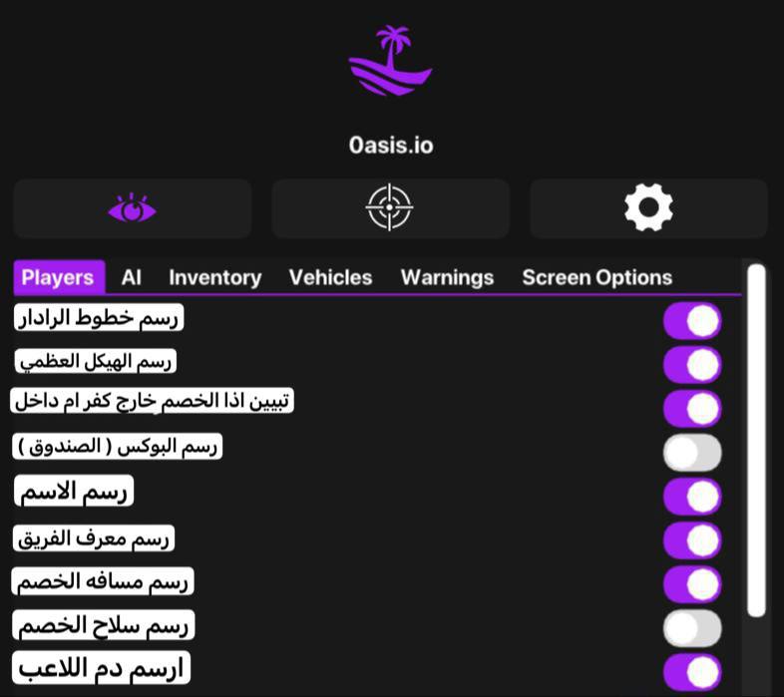Toggle the ارسم دم اللاعب switch

(692, 671)
